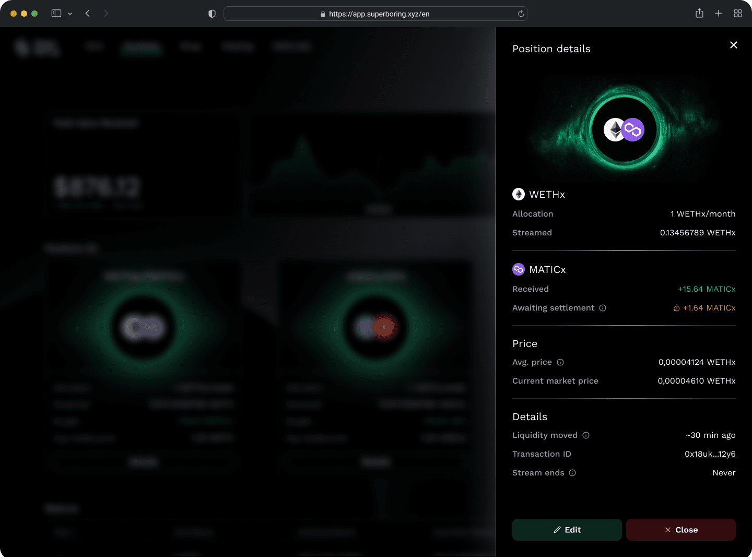Click the Avg. price value 0,00004124 WETHx

[x=697, y=362]
